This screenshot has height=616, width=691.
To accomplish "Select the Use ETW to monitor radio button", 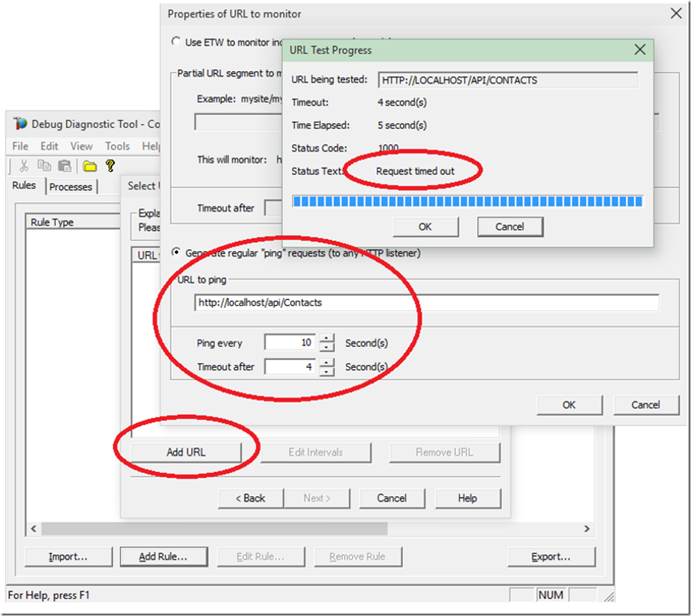I will pyautogui.click(x=176, y=41).
